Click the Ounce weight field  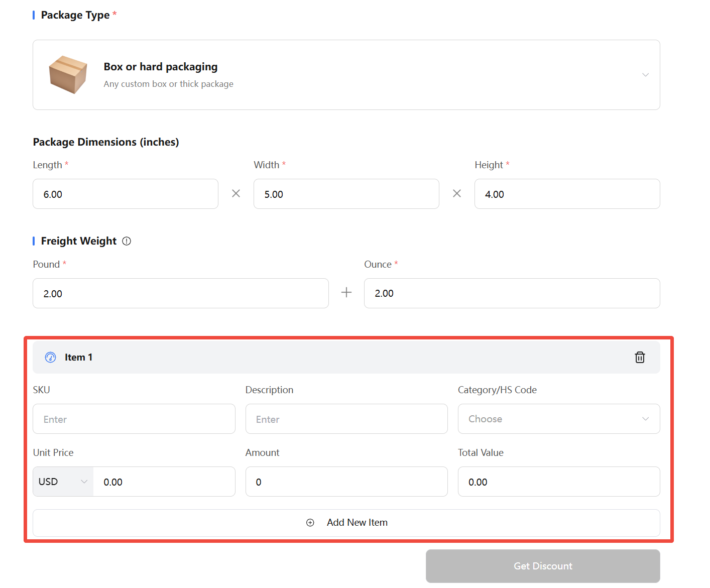(512, 294)
